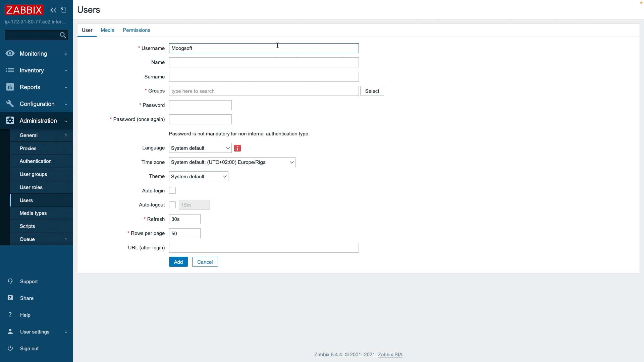Viewport: 644px width, 362px height.
Task: Toggle Auto-logout checkbox
Action: click(172, 205)
